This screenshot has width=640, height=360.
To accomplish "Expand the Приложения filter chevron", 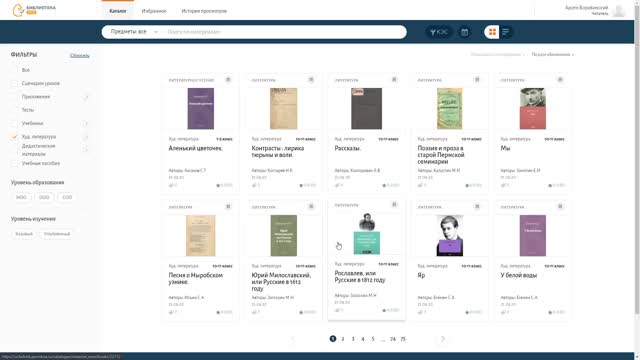I will [x=86, y=97].
